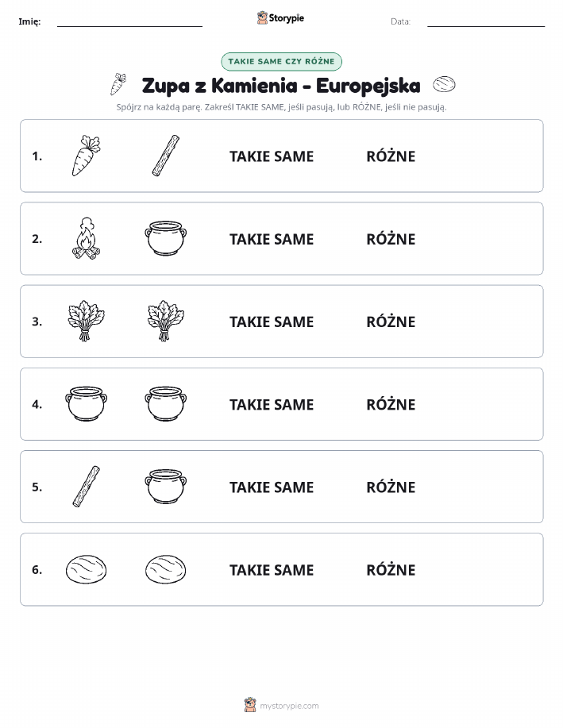Click the carrot picture in row 1
This screenshot has height=728, width=563.
[87, 156]
